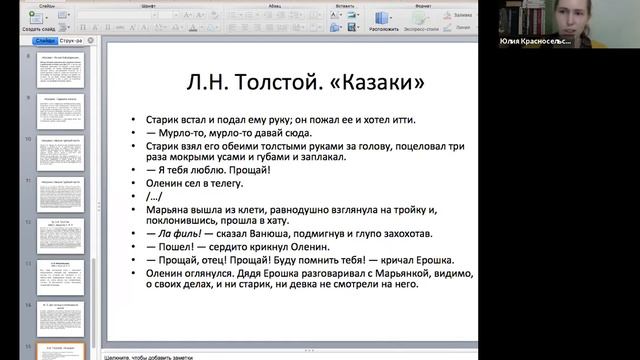Click the numbered list icon
This screenshot has height=360, width=640.
coord(250,15)
